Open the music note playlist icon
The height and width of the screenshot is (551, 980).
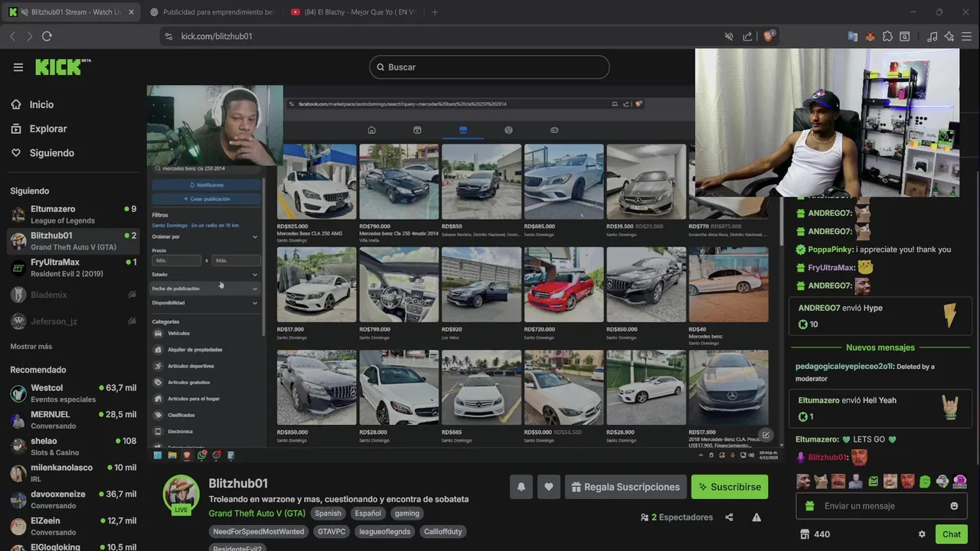pyautogui.click(x=932, y=36)
